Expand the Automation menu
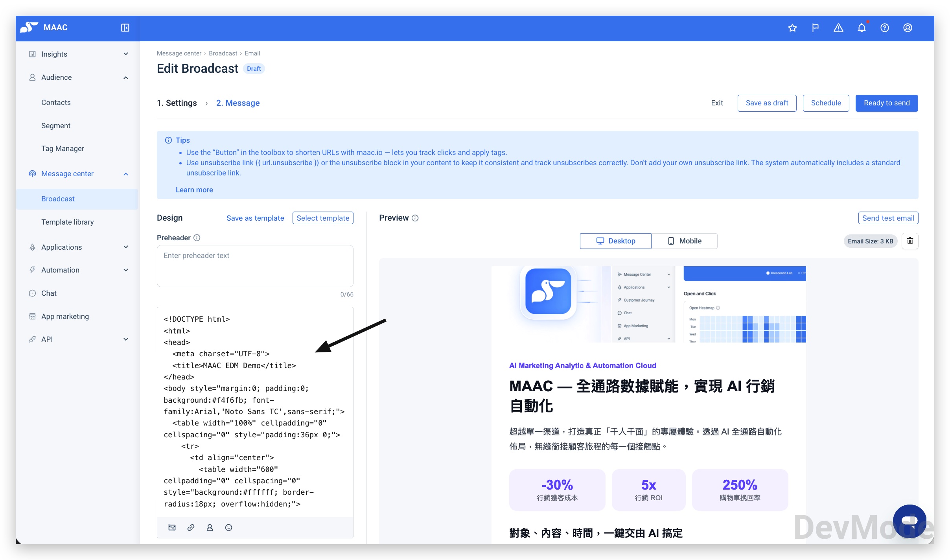Screen dimensions: 950x560 (x=77, y=270)
